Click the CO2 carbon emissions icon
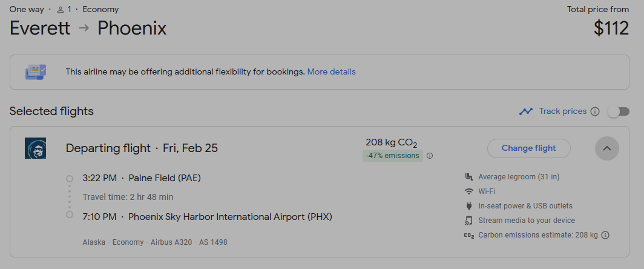Image resolution: width=644 pixels, height=269 pixels. click(x=468, y=235)
